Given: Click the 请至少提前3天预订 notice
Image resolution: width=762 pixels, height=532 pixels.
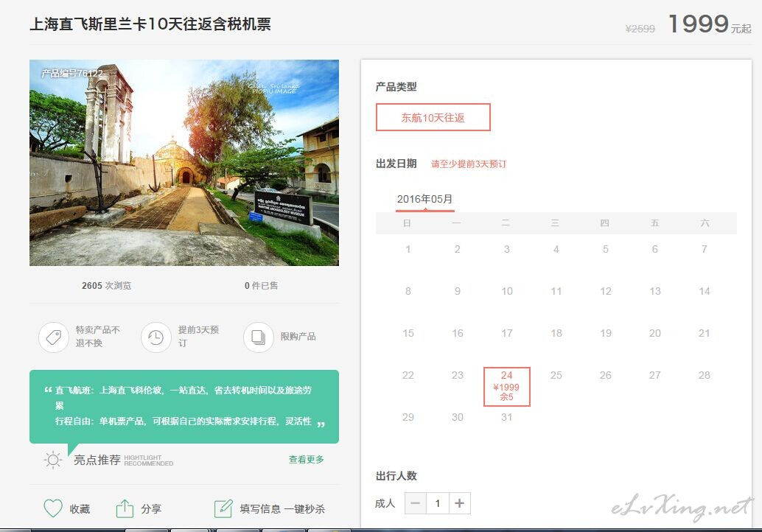Looking at the screenshot, I should click(x=469, y=164).
